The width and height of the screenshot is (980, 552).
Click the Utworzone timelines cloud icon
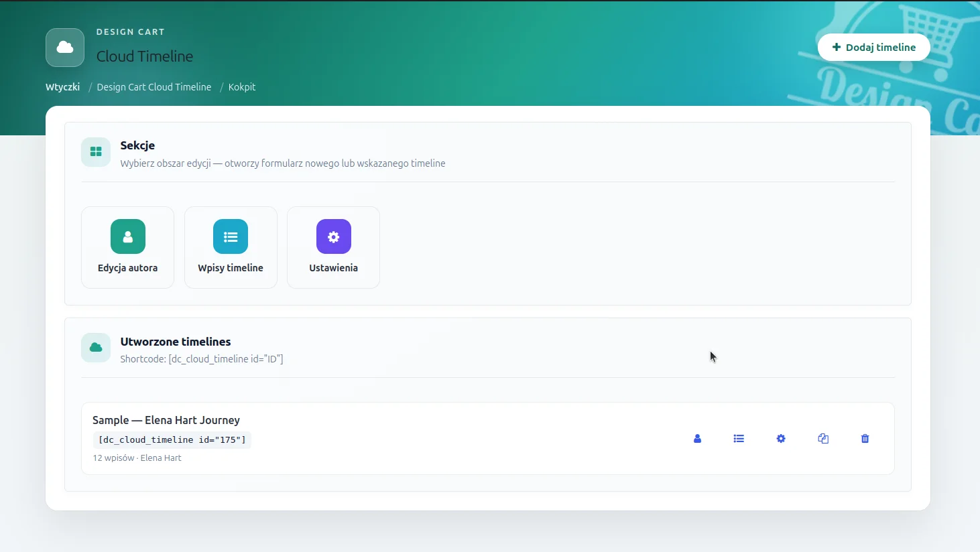[x=96, y=348]
